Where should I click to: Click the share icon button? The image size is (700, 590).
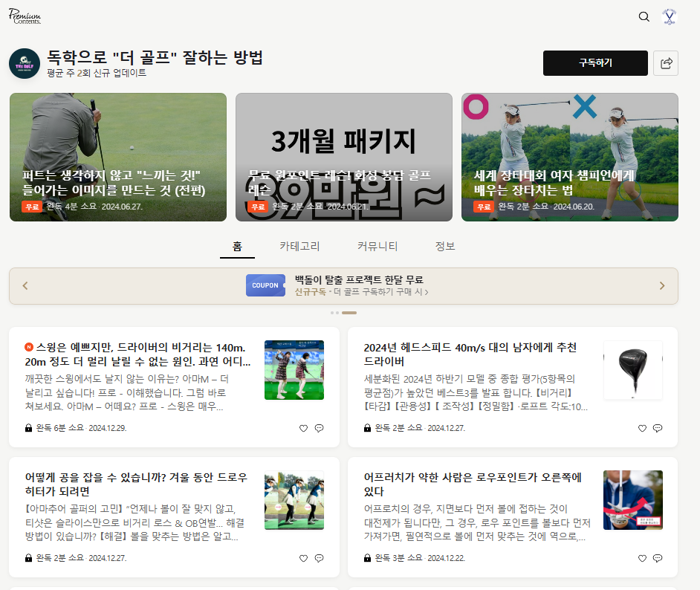click(x=666, y=63)
